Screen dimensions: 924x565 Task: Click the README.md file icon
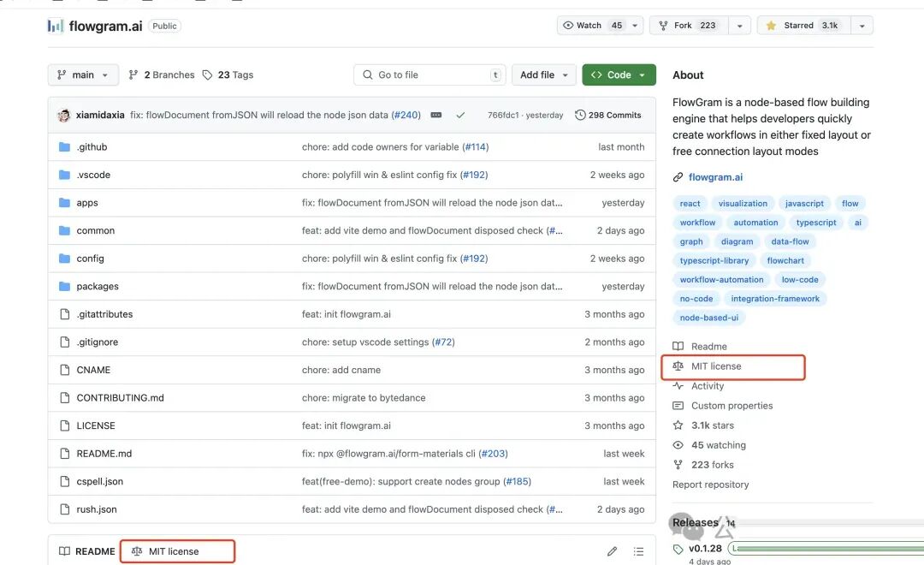tap(65, 454)
